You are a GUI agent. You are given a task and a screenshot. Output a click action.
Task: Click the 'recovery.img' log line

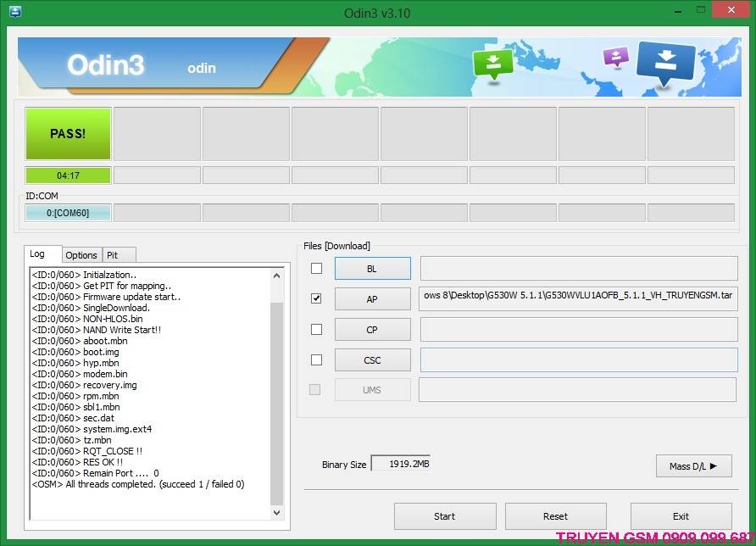tap(85, 385)
